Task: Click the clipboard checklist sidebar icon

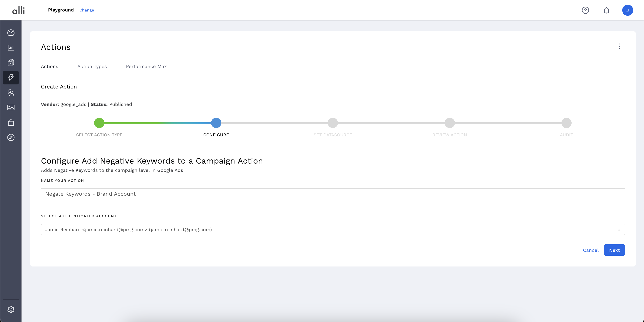Action: click(x=11, y=63)
